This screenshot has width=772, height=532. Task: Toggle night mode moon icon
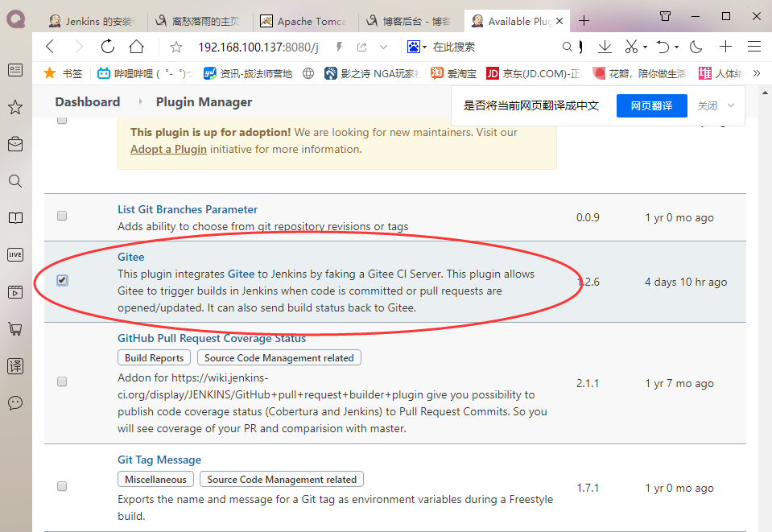(696, 47)
